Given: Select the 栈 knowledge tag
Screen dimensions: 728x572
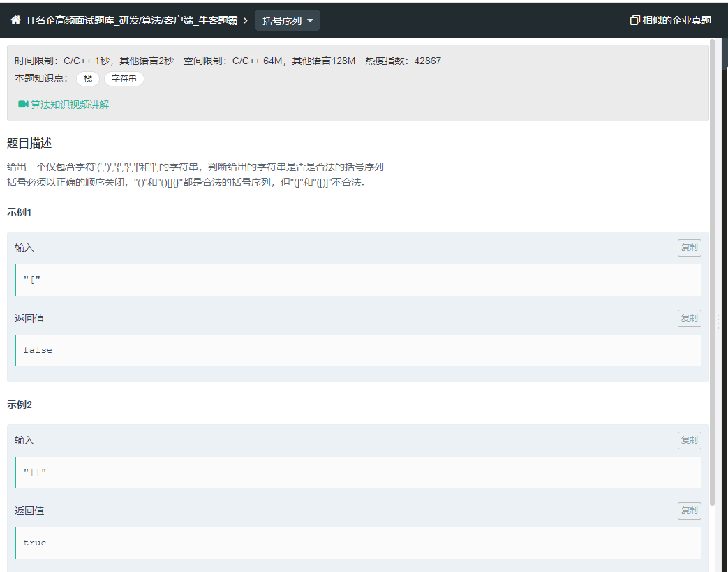Looking at the screenshot, I should click(x=88, y=78).
